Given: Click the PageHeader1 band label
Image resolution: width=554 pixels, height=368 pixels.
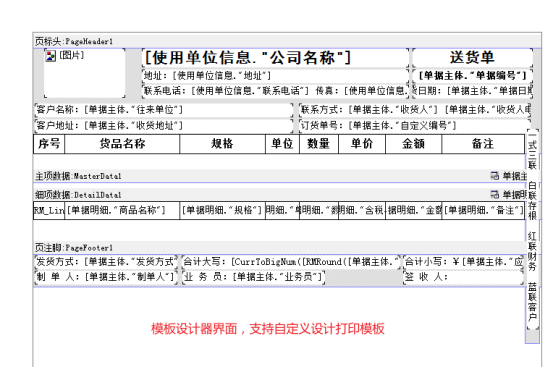Looking at the screenshot, I should coord(74,42).
